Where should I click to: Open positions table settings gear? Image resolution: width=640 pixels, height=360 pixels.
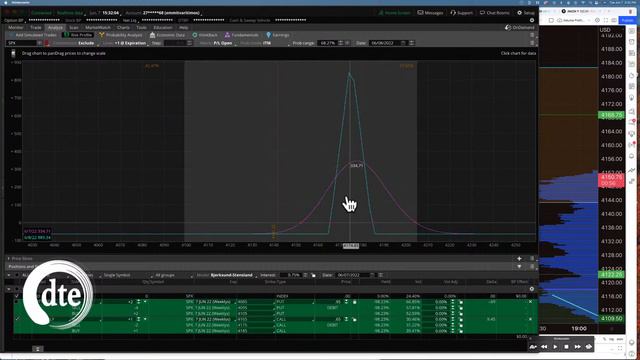click(x=531, y=289)
